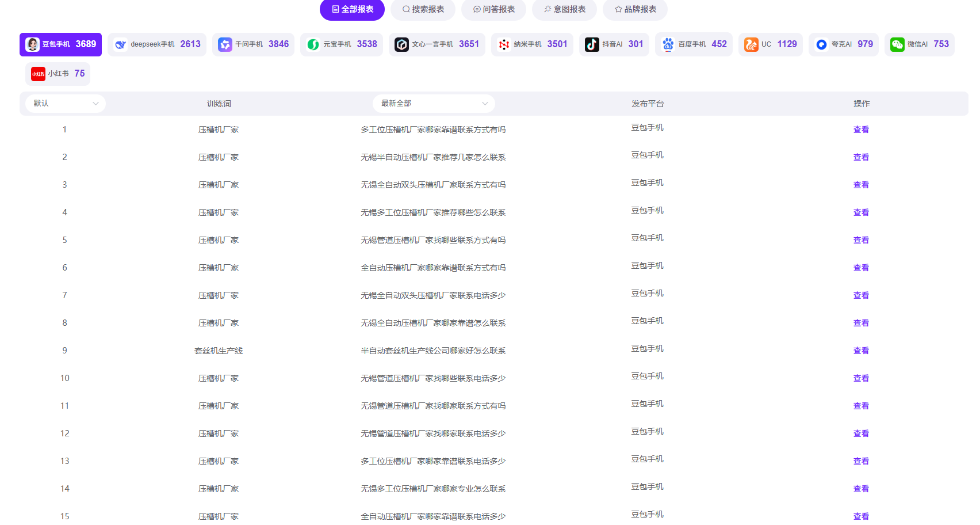Click 查看 link in row 1
Image resolution: width=980 pixels, height=525 pixels.
861,130
